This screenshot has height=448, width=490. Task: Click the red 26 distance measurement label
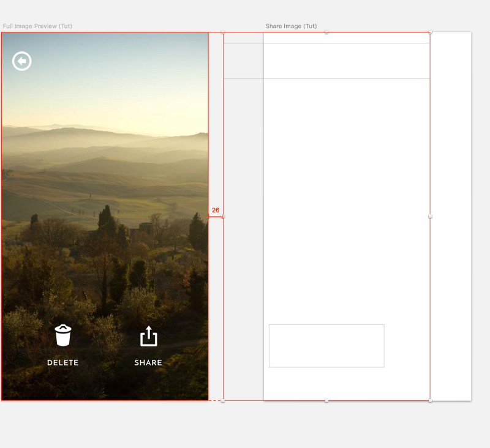[x=216, y=210]
